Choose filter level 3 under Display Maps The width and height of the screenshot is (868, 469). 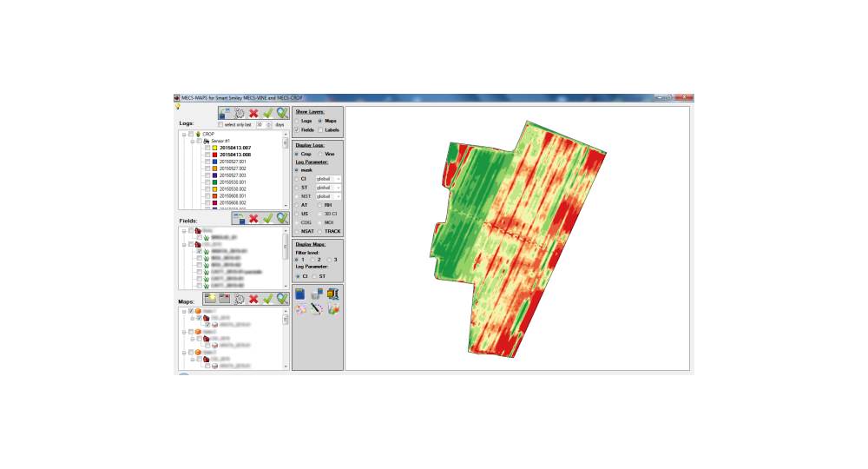coord(329,260)
